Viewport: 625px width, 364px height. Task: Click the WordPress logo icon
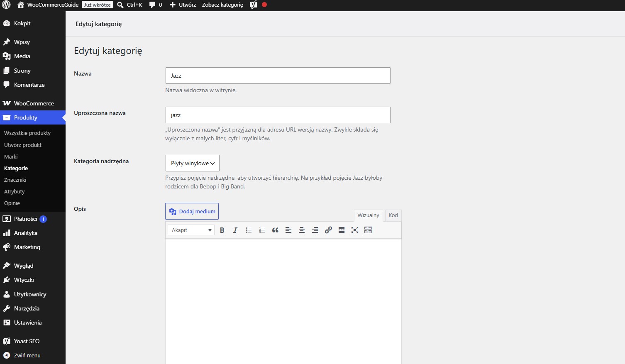click(6, 5)
